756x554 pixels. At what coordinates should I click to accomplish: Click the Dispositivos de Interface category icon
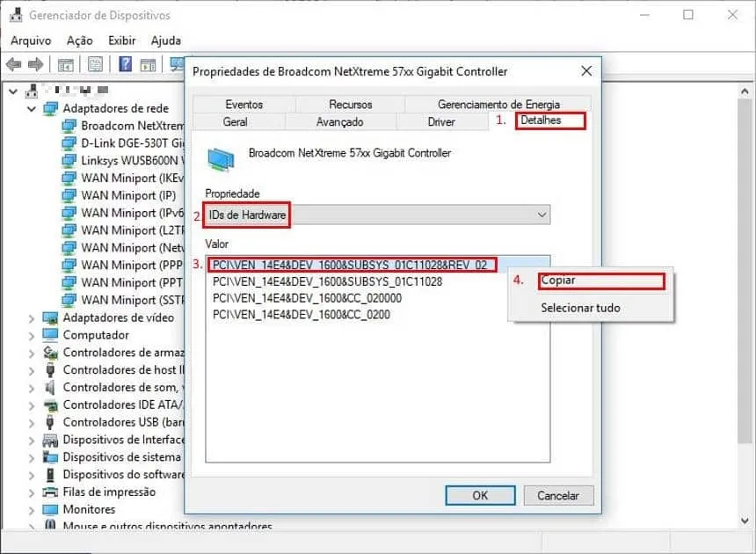click(50, 440)
